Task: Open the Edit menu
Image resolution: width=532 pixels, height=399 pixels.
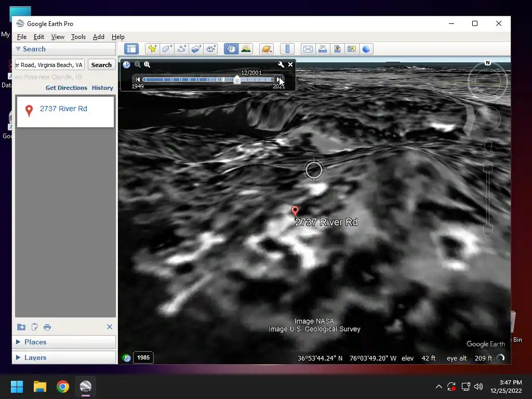Action: [x=38, y=37]
